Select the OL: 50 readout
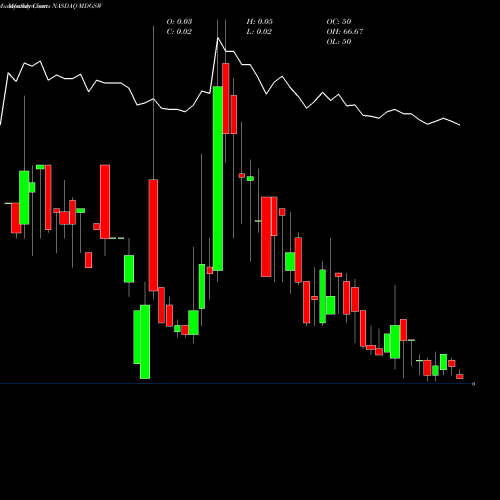This screenshot has height=500, width=500. (339, 42)
